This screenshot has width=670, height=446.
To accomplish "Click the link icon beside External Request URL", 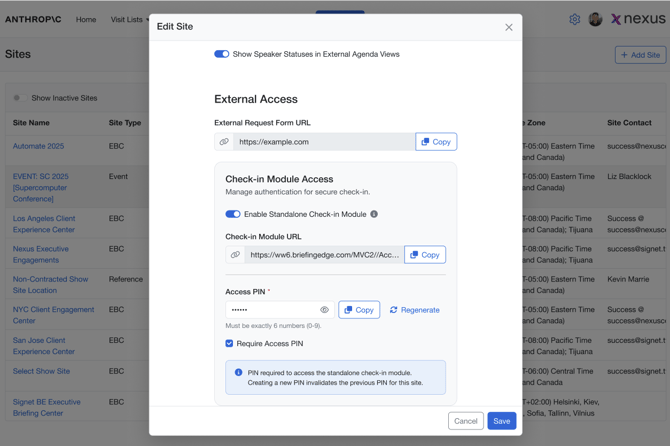I will (224, 142).
